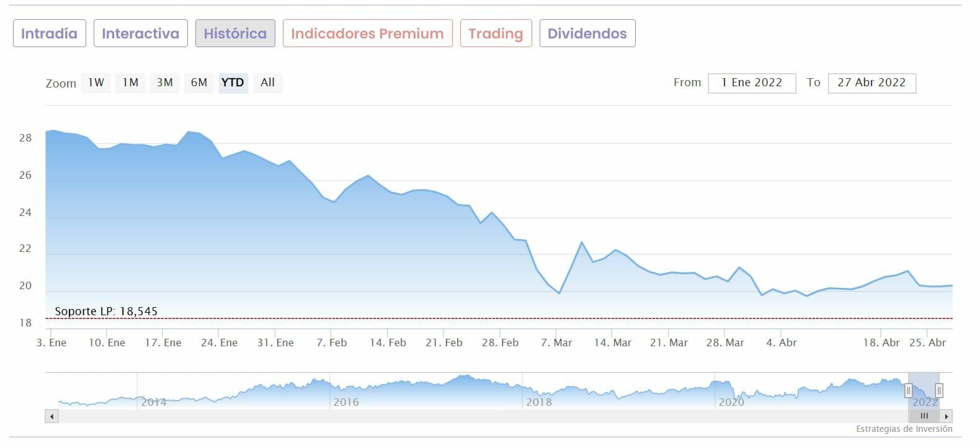Screen dimensions: 980x448
Task: Click the navigator scrollbar left arrow
Action: point(52,416)
